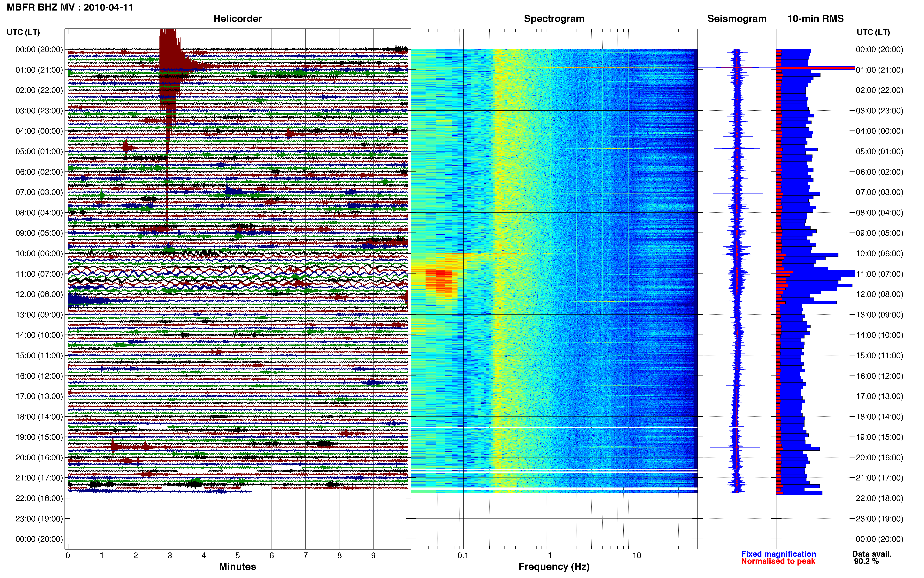Click the '10-min RMS' panel heading

(816, 19)
